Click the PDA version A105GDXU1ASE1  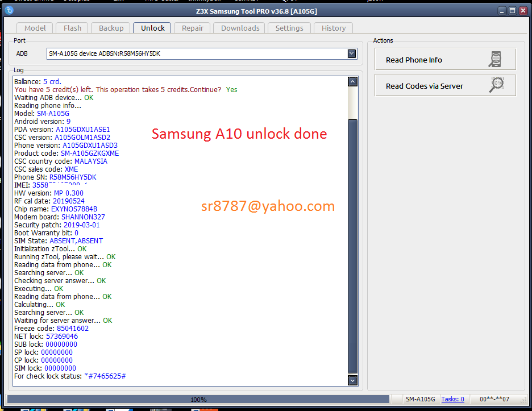pyautogui.click(x=83, y=130)
